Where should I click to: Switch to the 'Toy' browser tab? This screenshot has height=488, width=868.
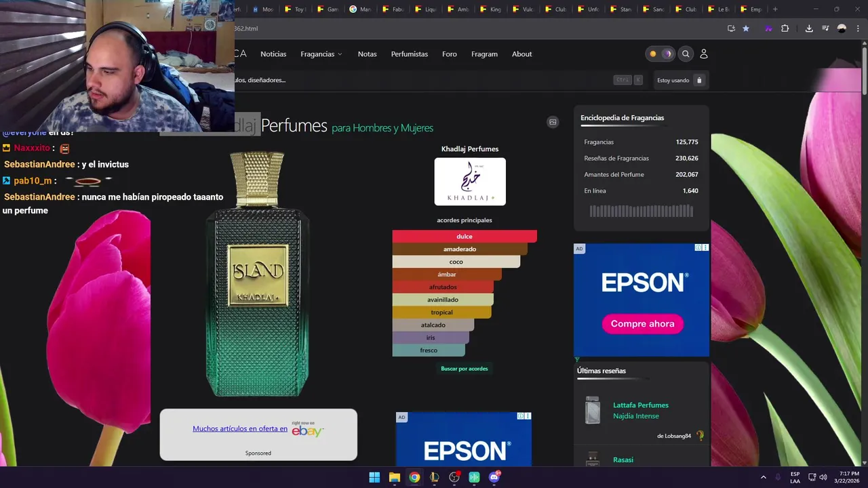pos(296,9)
